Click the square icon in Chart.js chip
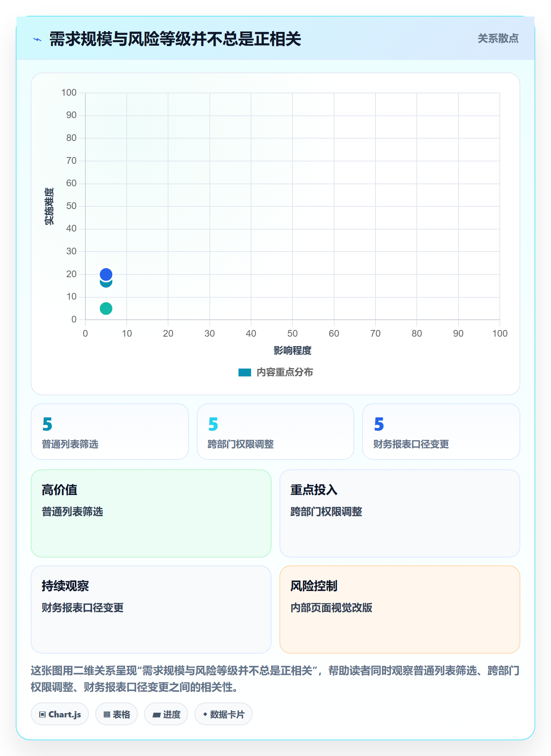551x756 pixels. click(x=43, y=715)
